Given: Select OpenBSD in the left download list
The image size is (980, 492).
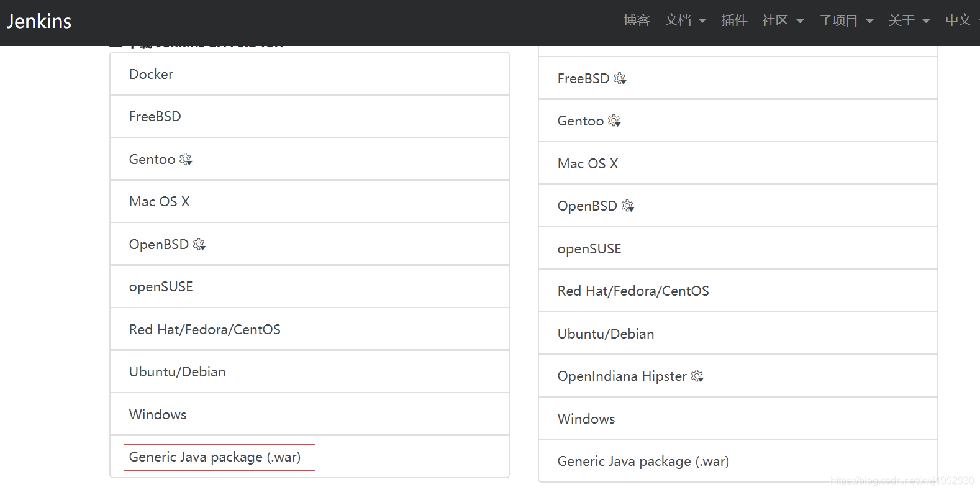Looking at the screenshot, I should (309, 244).
